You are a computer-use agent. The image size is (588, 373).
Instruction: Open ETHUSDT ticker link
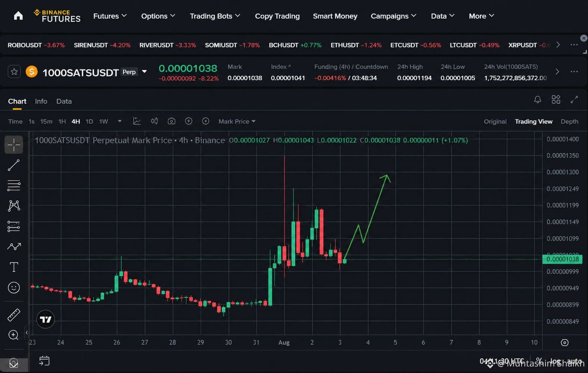(x=356, y=45)
